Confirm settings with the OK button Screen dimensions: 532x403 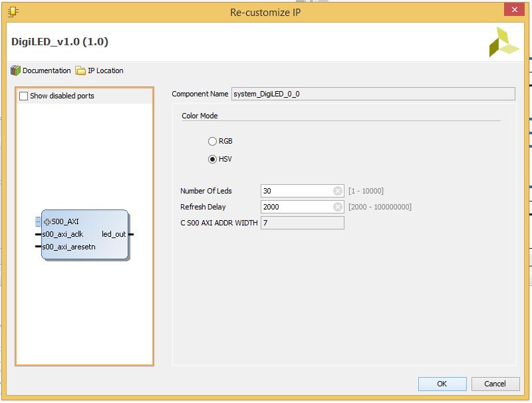tap(442, 384)
